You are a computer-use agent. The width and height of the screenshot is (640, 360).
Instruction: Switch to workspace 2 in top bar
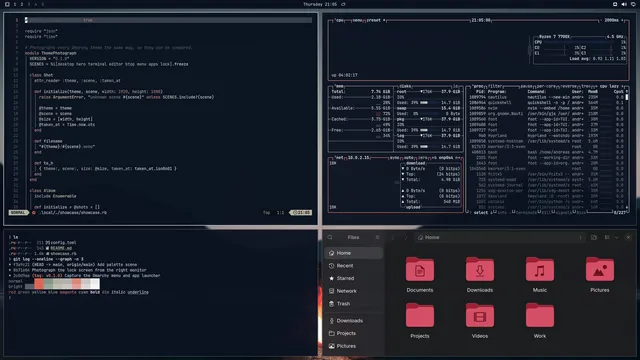click(22, 4)
